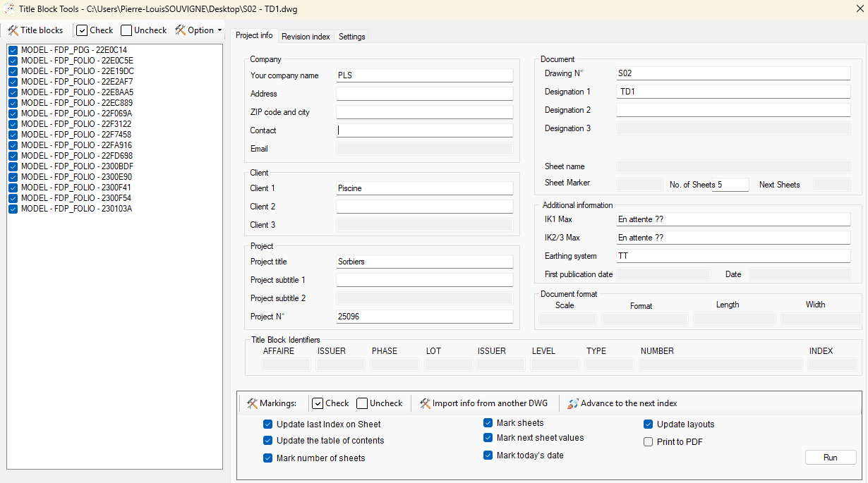The height and width of the screenshot is (483, 868).
Task: Click the Address input field
Action: [x=424, y=94]
